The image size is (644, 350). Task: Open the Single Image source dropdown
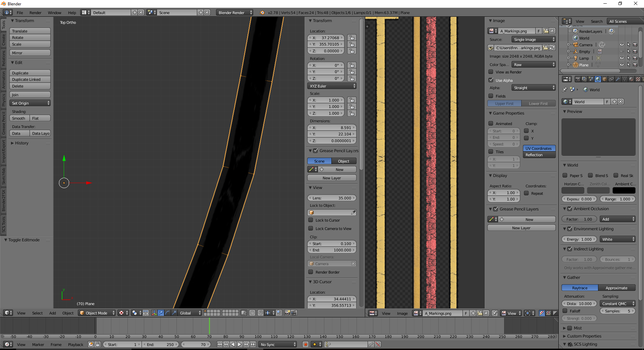click(533, 39)
